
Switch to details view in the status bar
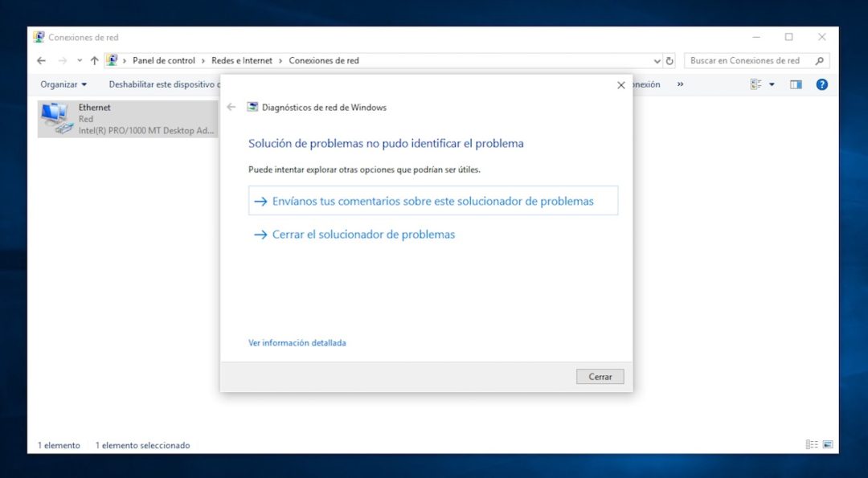click(813, 443)
